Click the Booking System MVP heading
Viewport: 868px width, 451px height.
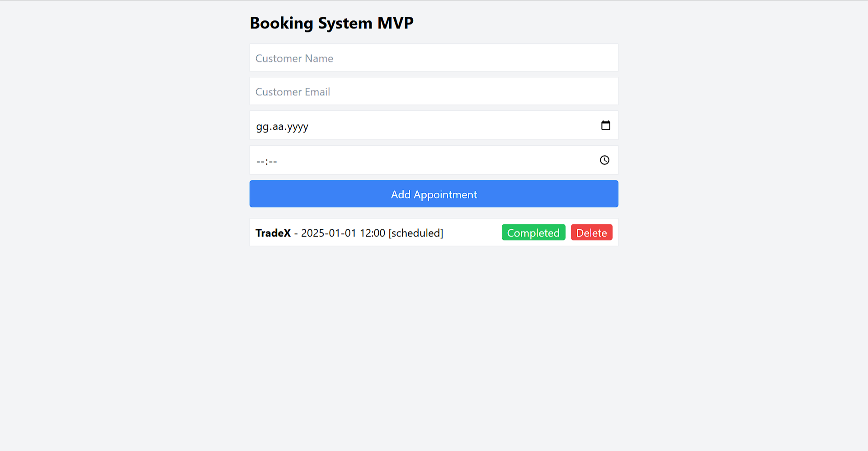click(331, 23)
